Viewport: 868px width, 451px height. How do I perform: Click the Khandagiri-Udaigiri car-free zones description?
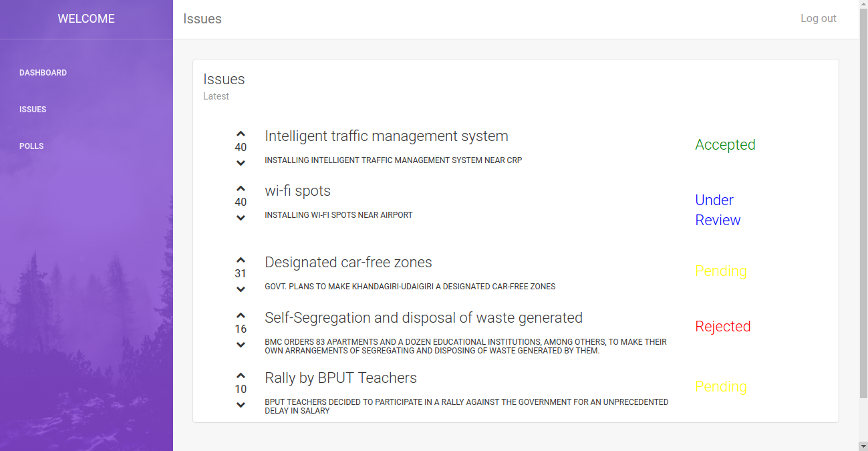[x=410, y=287]
